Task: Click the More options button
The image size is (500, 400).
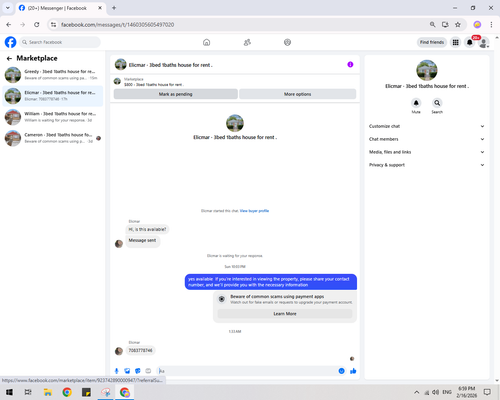Action: click(x=298, y=94)
